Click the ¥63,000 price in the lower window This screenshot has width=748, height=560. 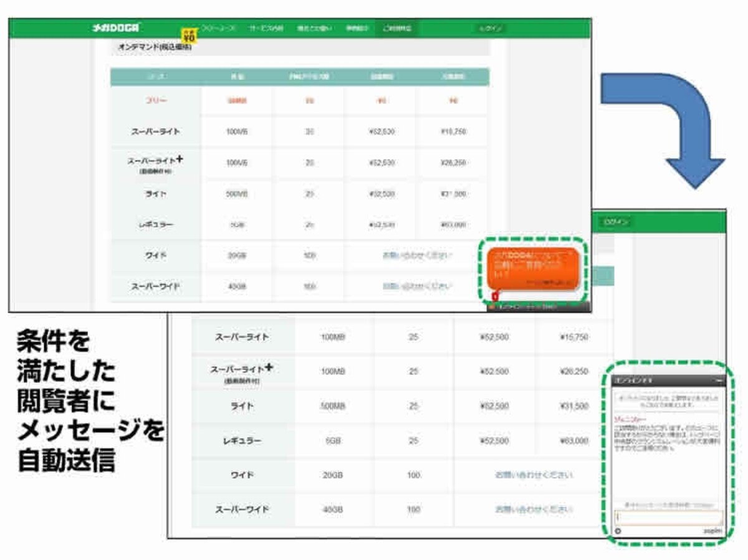coord(573,441)
